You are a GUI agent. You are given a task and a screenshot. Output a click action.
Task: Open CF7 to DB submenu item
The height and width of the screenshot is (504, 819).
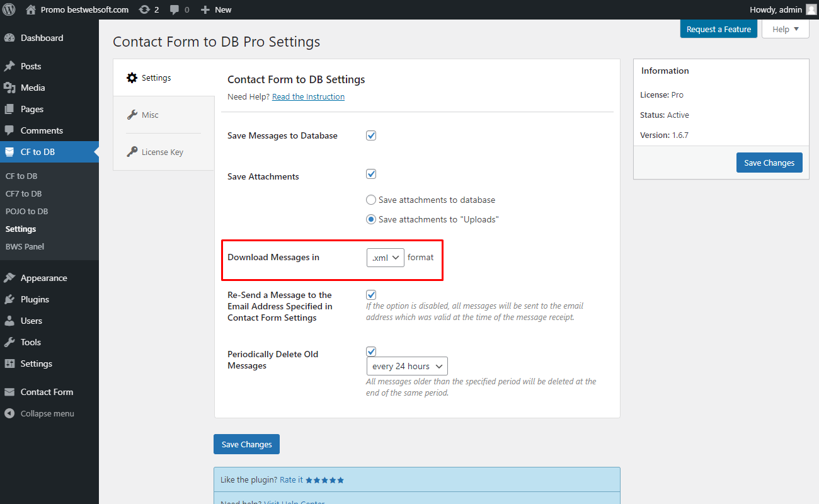tap(24, 193)
